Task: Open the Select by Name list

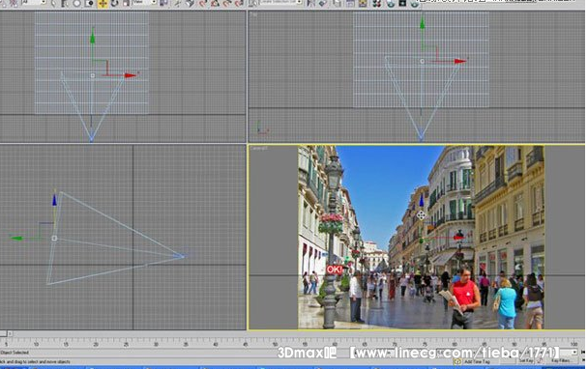Action: [x=65, y=4]
